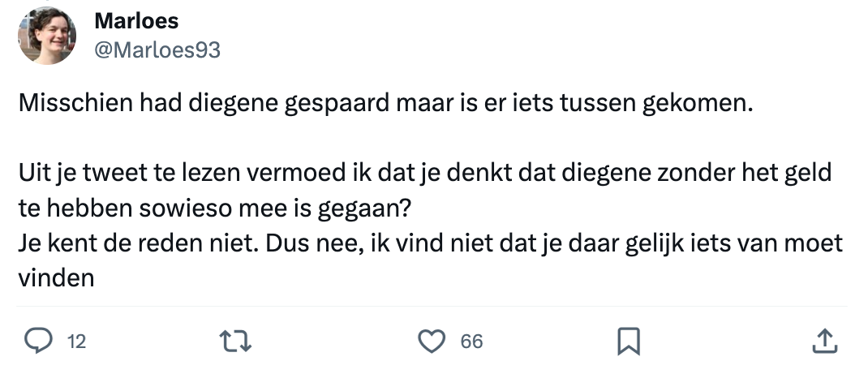
Task: Click the like count 66
Action: pos(471,342)
